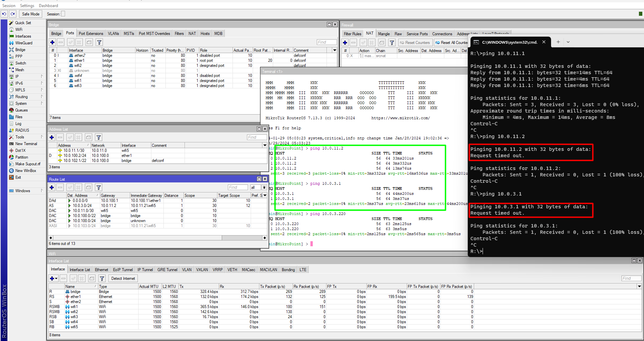The image size is (644, 341).
Task: Click the undo arrow in WinBox toolbar
Action: click(x=4, y=14)
